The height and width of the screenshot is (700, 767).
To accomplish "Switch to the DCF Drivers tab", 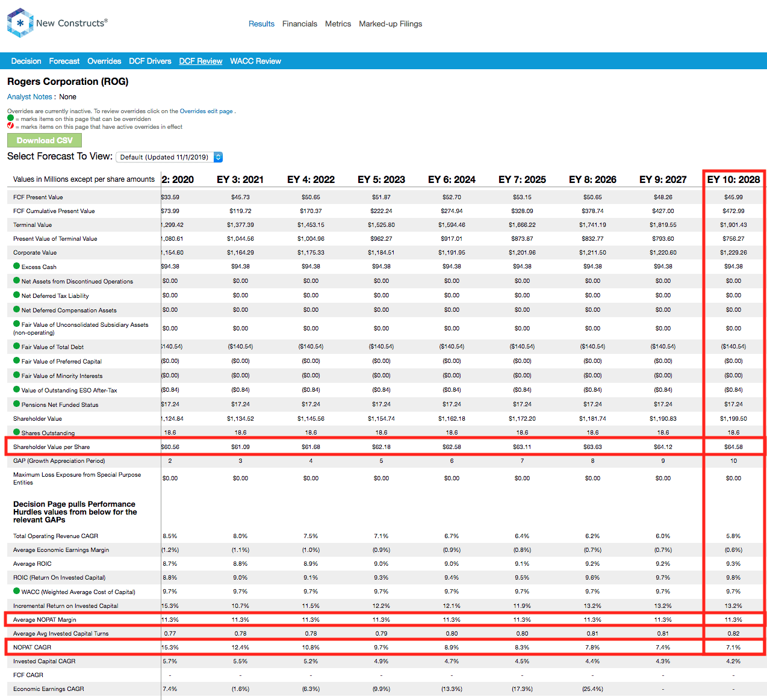I will (150, 61).
